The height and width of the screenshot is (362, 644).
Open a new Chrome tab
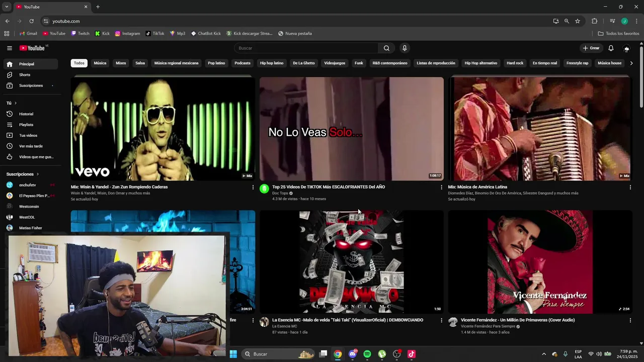point(98,7)
